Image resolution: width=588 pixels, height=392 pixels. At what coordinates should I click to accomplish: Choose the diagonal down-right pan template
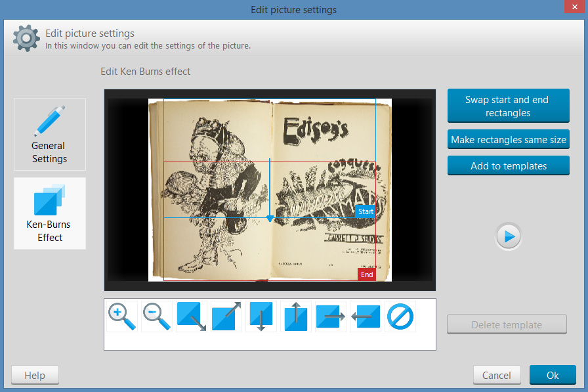(192, 316)
